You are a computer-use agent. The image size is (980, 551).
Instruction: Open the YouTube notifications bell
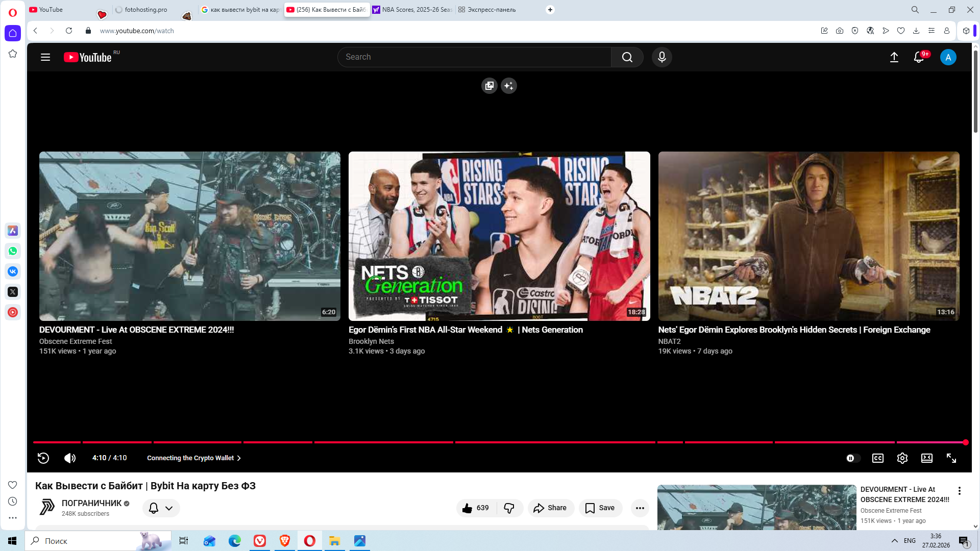pos(918,57)
